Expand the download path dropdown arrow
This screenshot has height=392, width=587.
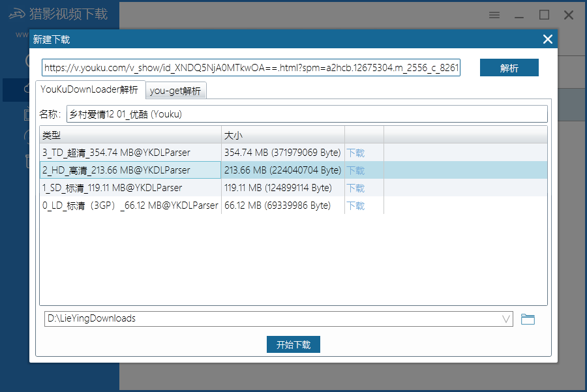click(505, 319)
